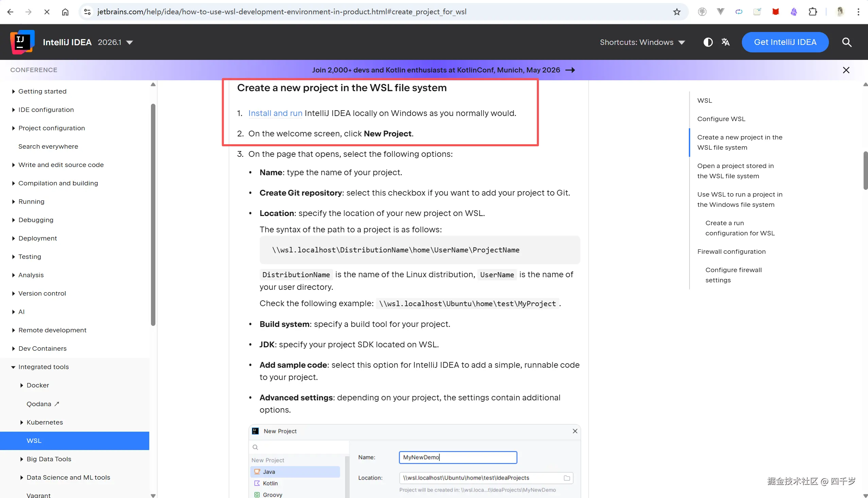The height and width of the screenshot is (498, 868).
Task: Click the Get IntelliJ IDEA button
Action: (x=785, y=42)
